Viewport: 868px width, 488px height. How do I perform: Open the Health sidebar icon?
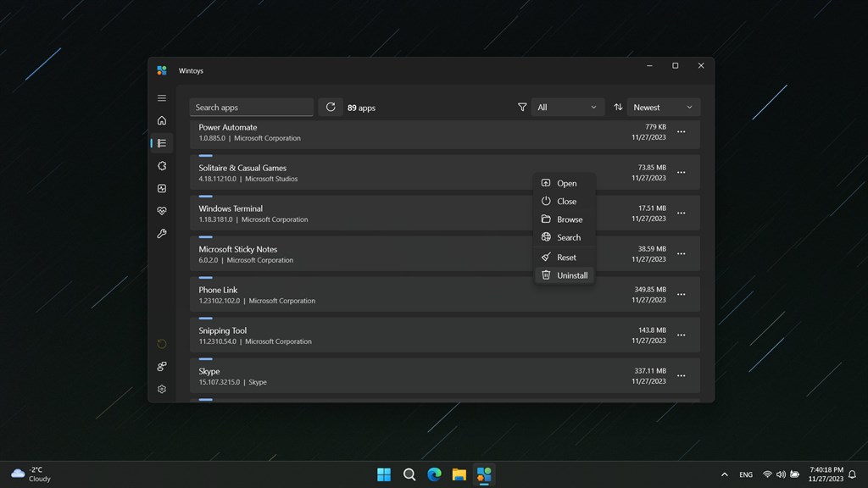point(162,211)
